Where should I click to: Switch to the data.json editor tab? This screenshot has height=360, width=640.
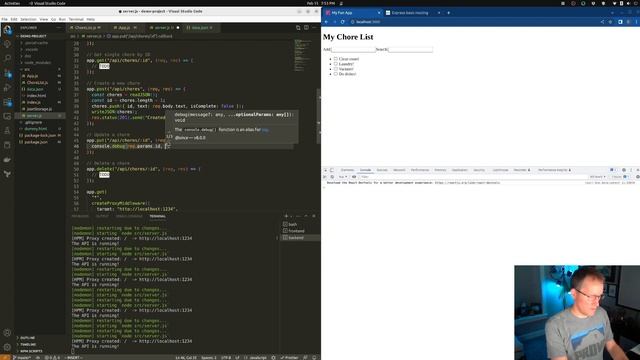pyautogui.click(x=200, y=28)
